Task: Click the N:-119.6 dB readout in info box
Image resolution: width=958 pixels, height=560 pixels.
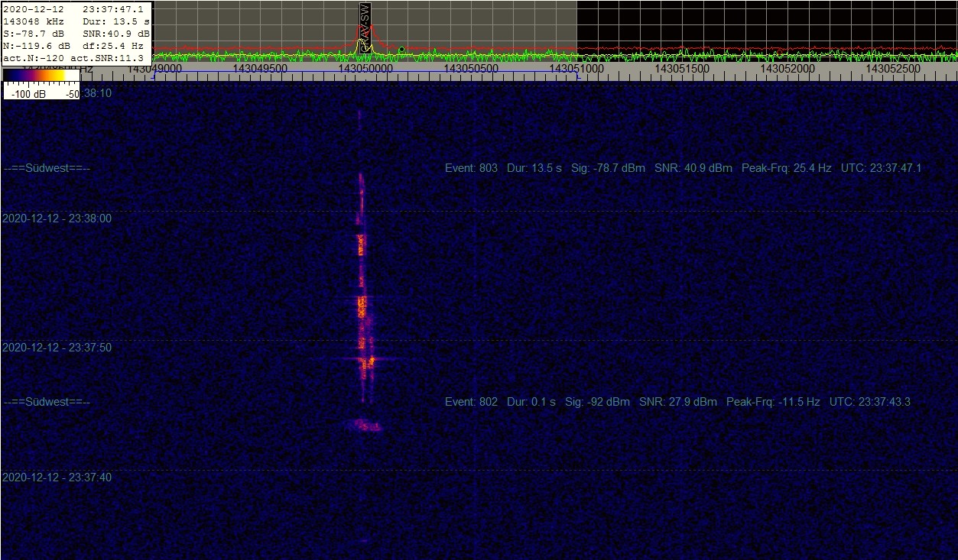Action: pyautogui.click(x=35, y=46)
